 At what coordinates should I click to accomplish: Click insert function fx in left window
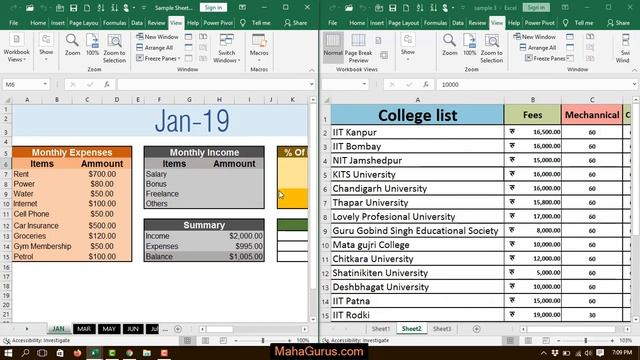pos(107,84)
